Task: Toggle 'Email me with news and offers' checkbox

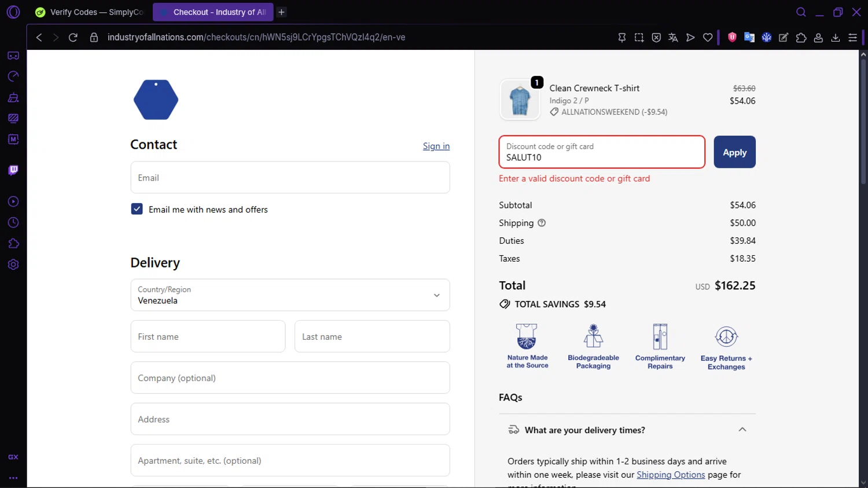Action: tap(137, 209)
